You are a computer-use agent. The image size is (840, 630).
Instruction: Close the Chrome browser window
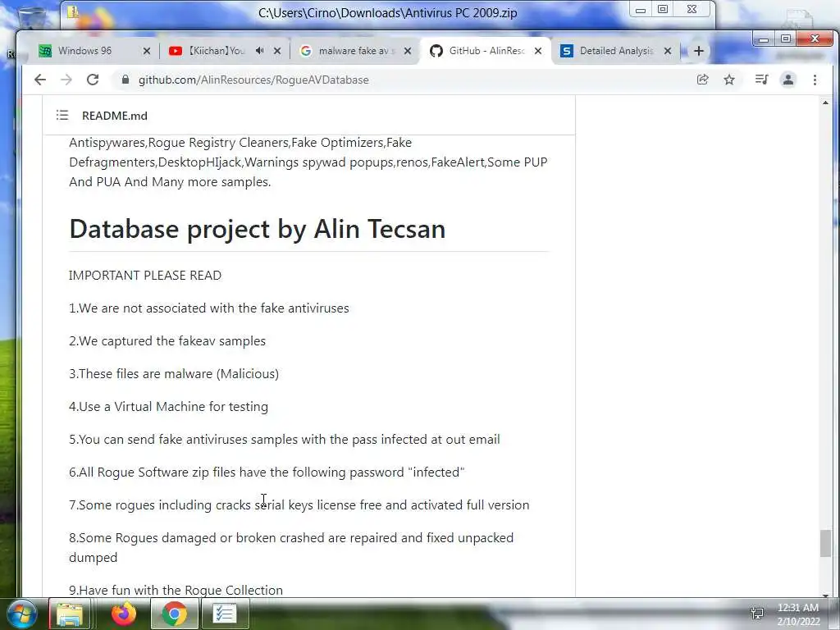click(815, 39)
